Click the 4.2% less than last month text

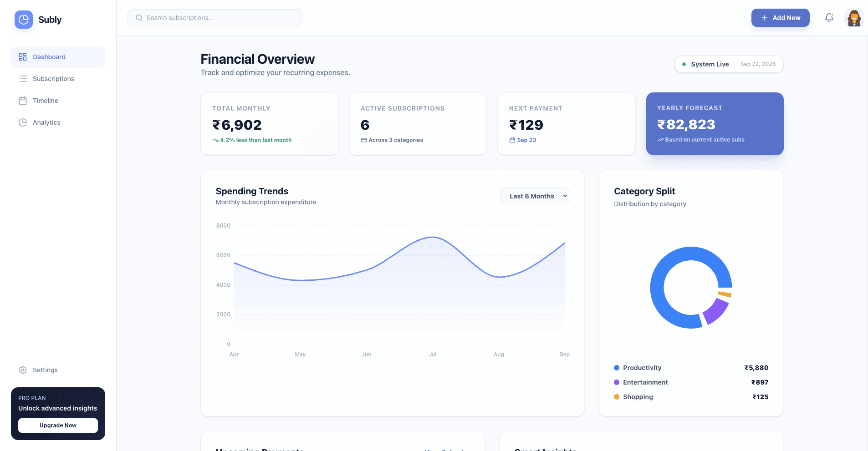click(x=256, y=140)
